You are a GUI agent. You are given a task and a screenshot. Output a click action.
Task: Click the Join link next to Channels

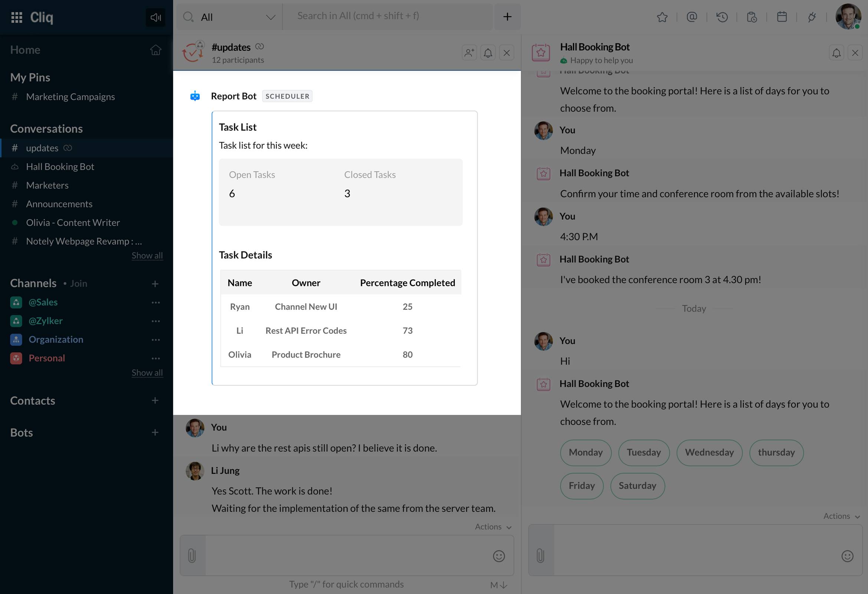(79, 284)
